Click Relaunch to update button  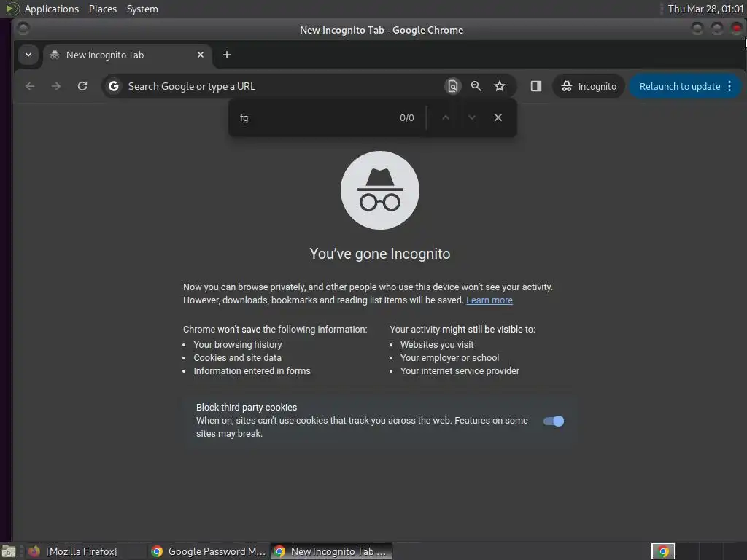click(679, 86)
